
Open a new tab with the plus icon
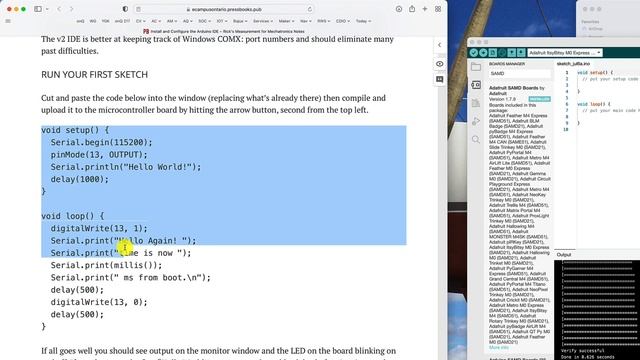[x=425, y=9]
